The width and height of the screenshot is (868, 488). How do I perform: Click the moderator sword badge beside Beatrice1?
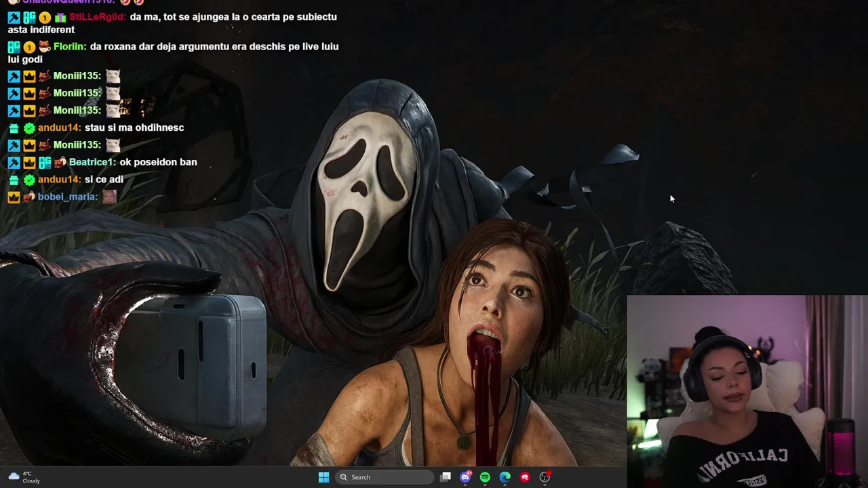[14, 163]
